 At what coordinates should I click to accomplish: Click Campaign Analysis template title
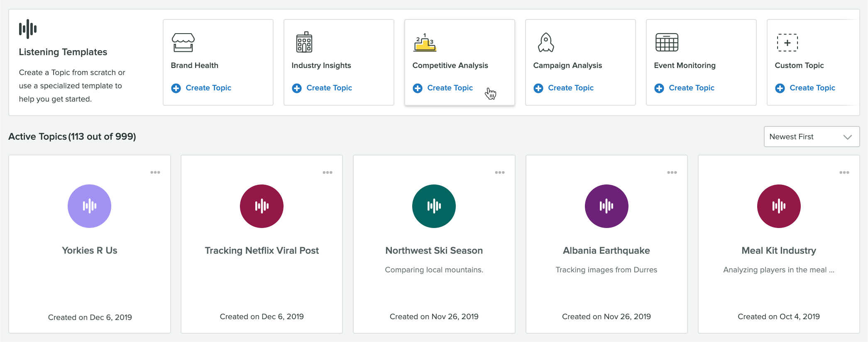pos(567,65)
